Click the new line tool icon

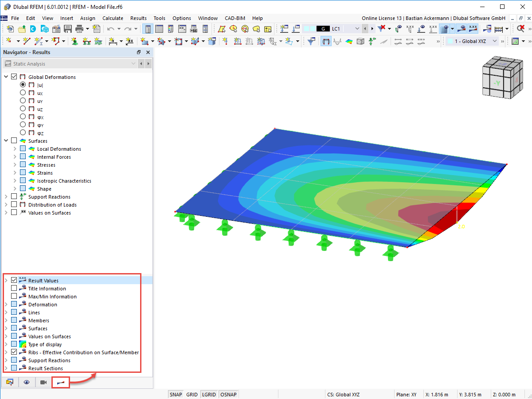coord(26,41)
